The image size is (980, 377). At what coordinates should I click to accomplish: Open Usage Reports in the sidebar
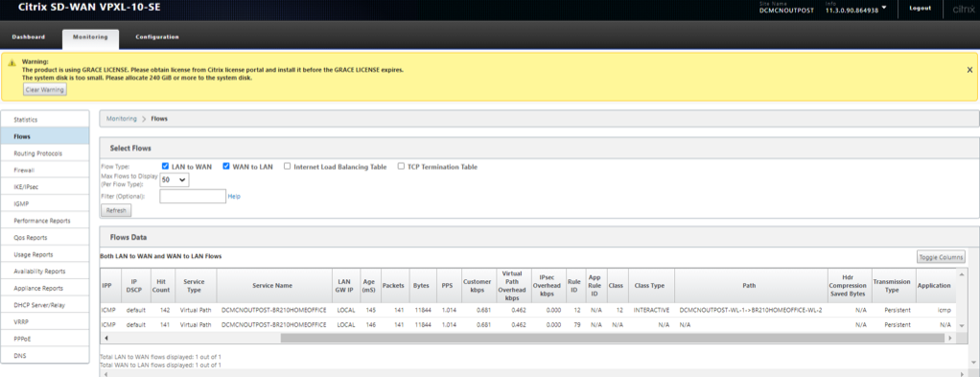coord(45,254)
